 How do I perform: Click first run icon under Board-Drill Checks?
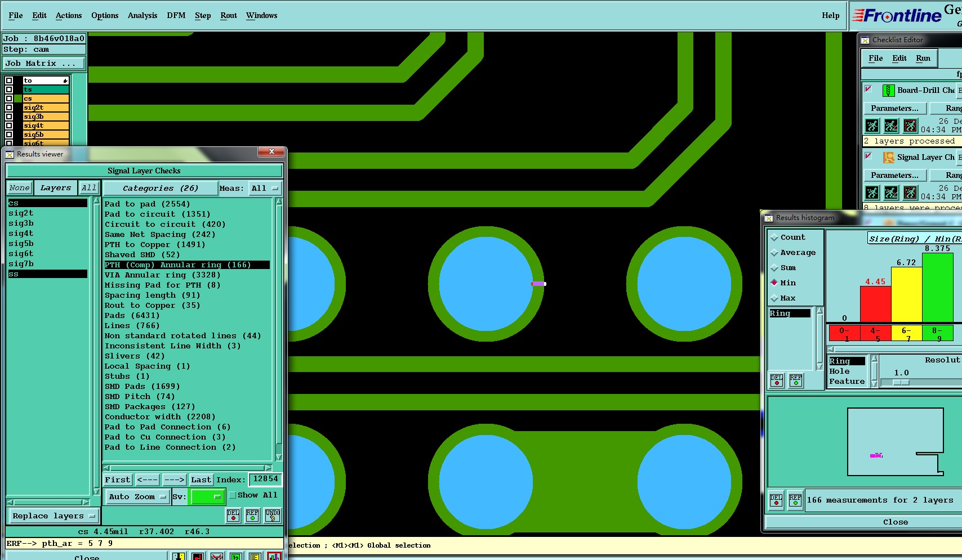click(872, 126)
